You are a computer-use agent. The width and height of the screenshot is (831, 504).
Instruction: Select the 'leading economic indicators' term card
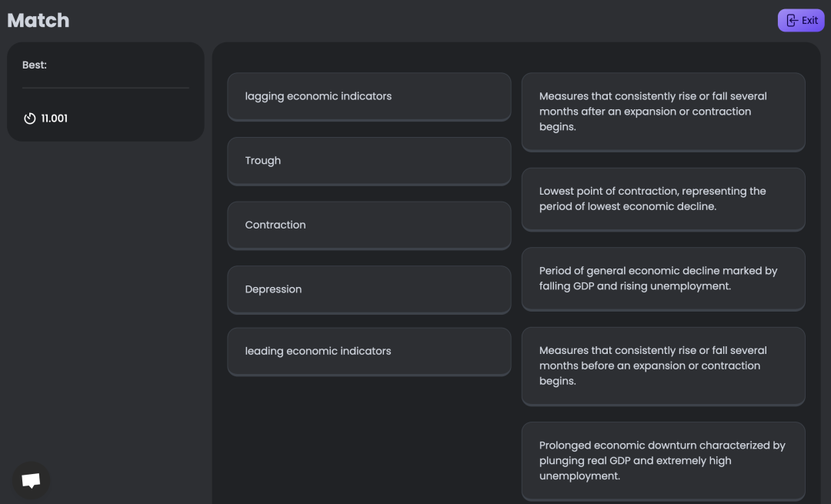(369, 352)
